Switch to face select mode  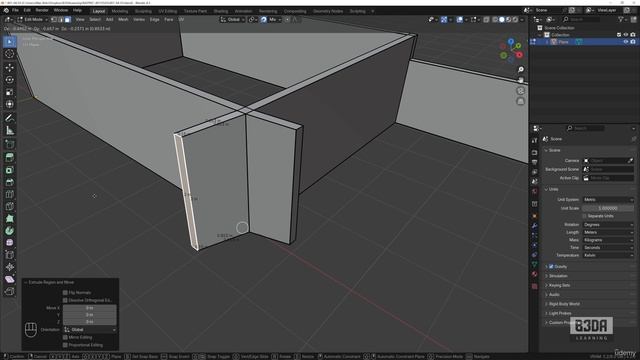click(x=68, y=19)
